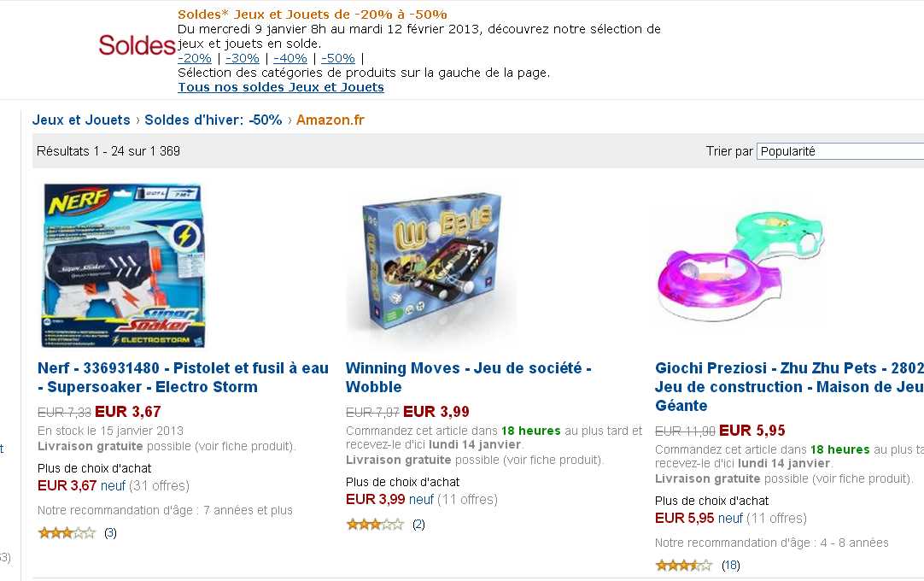View 3 reviews for Nerf Supersoaker
This screenshot has width=924, height=581.
tap(110, 533)
